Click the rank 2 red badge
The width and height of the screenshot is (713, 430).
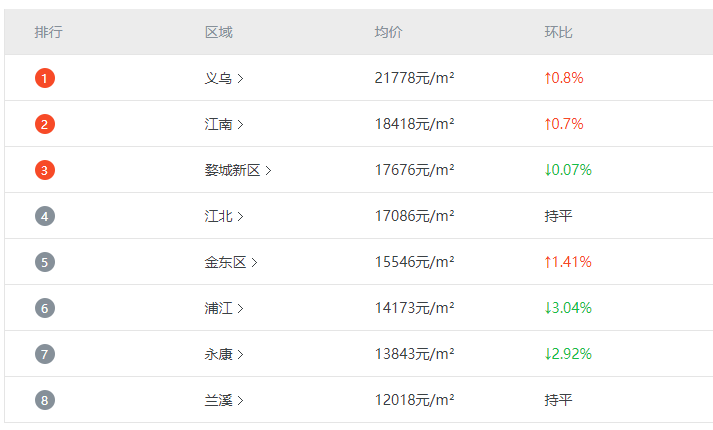(45, 124)
